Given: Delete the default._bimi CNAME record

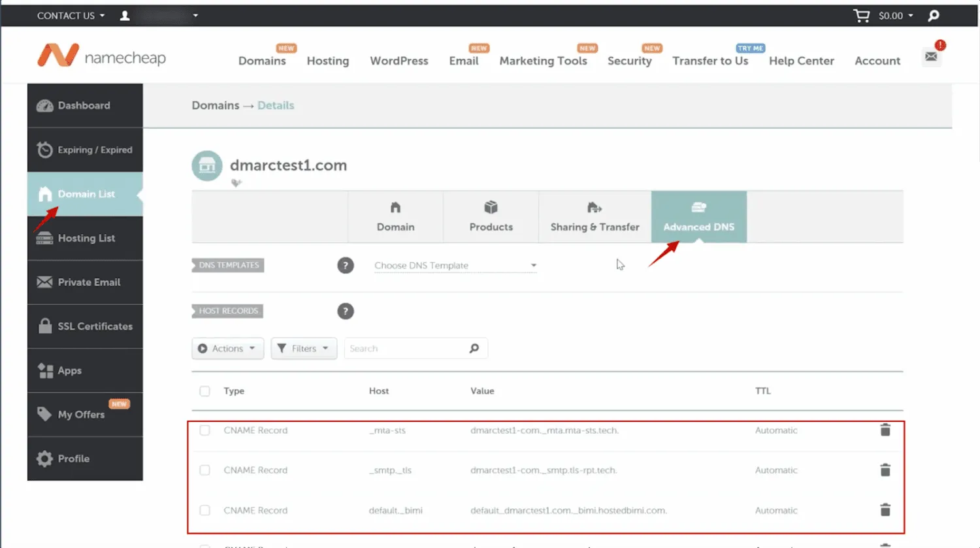Looking at the screenshot, I should (x=885, y=509).
